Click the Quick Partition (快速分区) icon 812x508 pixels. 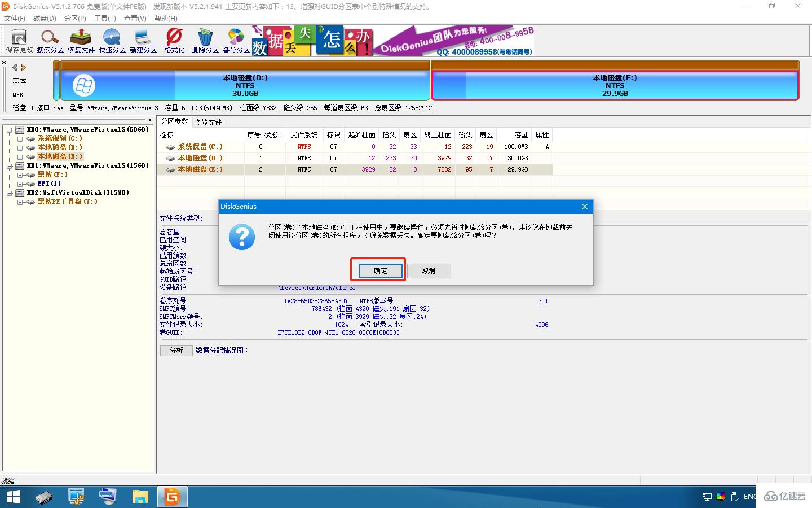pos(112,41)
